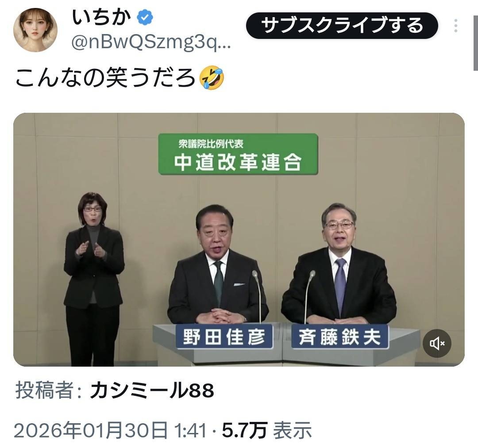Viewport: 478px width, 448px height.
Task: Click the tweet text こんなの笑うだろ
Action: click(105, 78)
